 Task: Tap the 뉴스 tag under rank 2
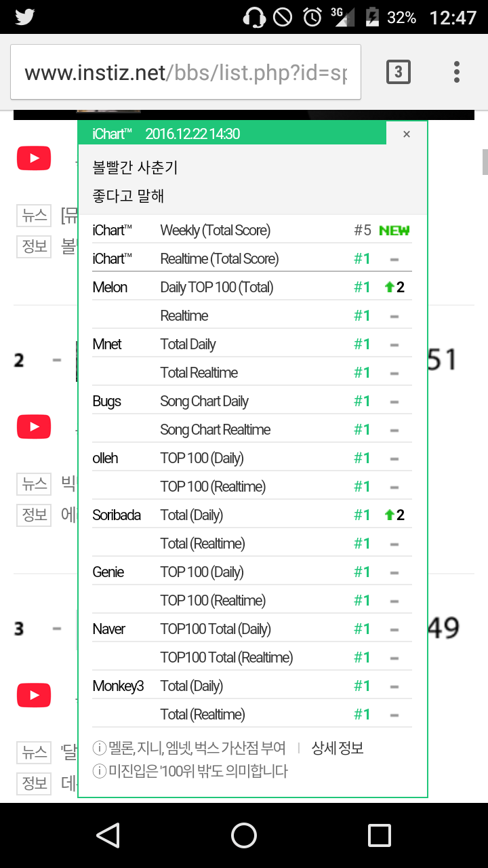pos(35,484)
